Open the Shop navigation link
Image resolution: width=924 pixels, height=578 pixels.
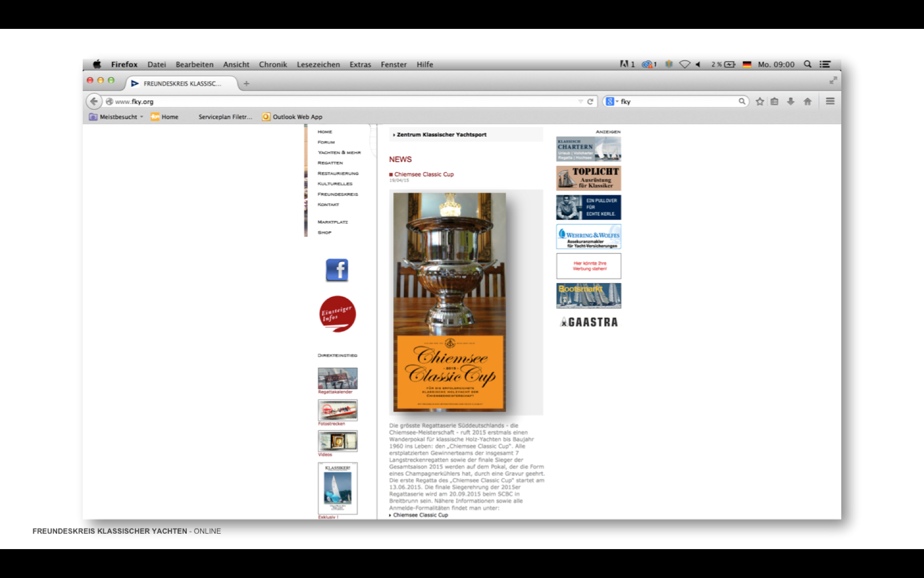click(x=324, y=233)
